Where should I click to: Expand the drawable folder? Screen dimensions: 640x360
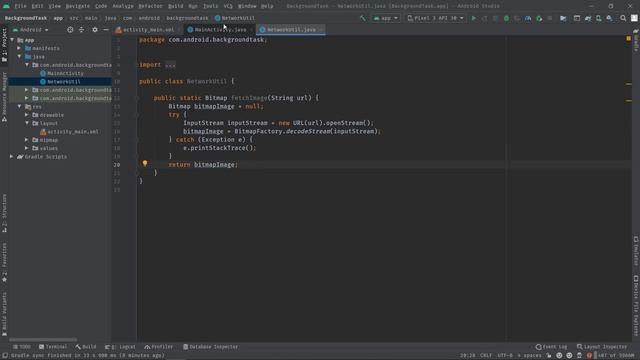(27, 115)
